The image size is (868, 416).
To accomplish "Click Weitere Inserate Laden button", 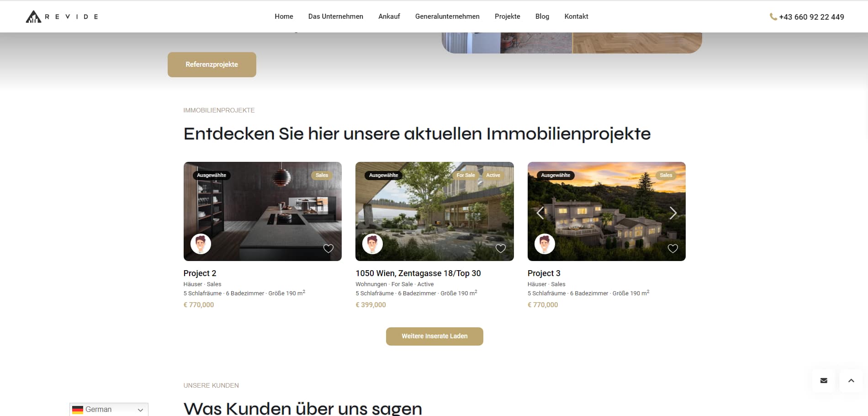I will (434, 336).
